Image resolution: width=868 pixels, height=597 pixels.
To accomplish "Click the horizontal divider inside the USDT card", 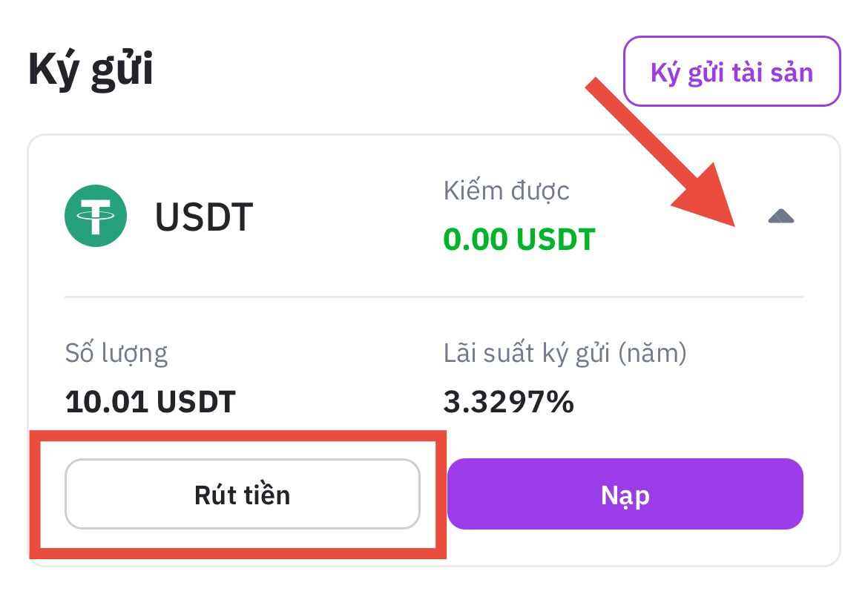I will (434, 297).
